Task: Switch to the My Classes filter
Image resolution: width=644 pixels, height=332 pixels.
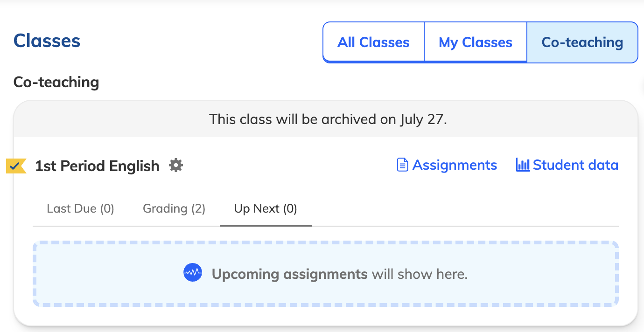Action: click(476, 42)
